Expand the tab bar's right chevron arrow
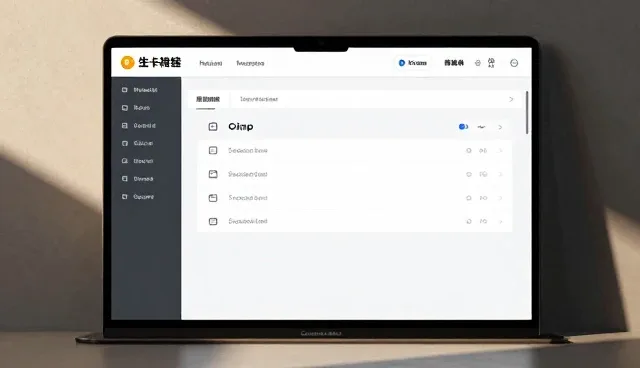Viewport: 640px width, 368px height. [x=511, y=100]
